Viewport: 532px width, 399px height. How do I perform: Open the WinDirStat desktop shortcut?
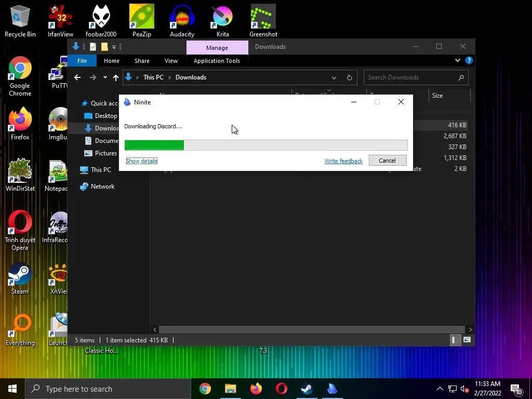point(20,175)
